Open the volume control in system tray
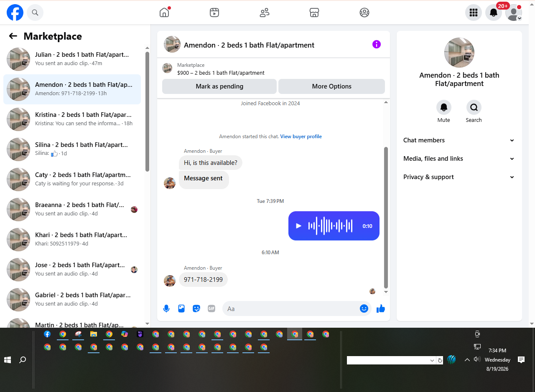 tap(477, 359)
